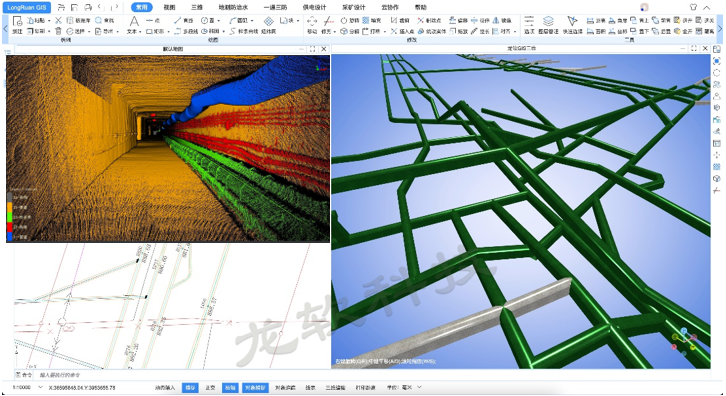The image size is (726, 396).
Task: Click the cut scissors icon
Action: tap(58, 20)
